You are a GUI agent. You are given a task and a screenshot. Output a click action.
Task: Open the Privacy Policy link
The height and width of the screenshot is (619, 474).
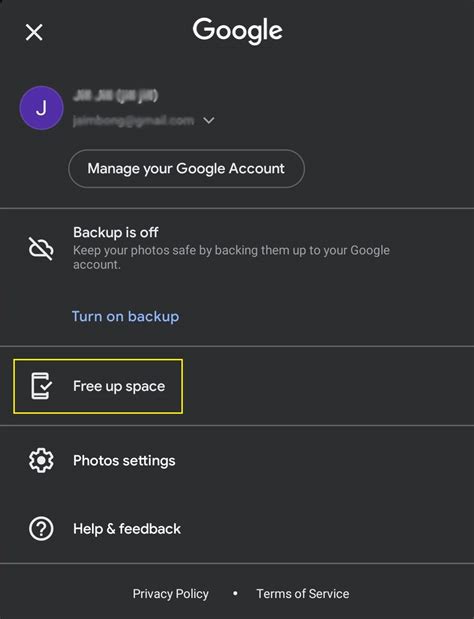[x=170, y=594]
